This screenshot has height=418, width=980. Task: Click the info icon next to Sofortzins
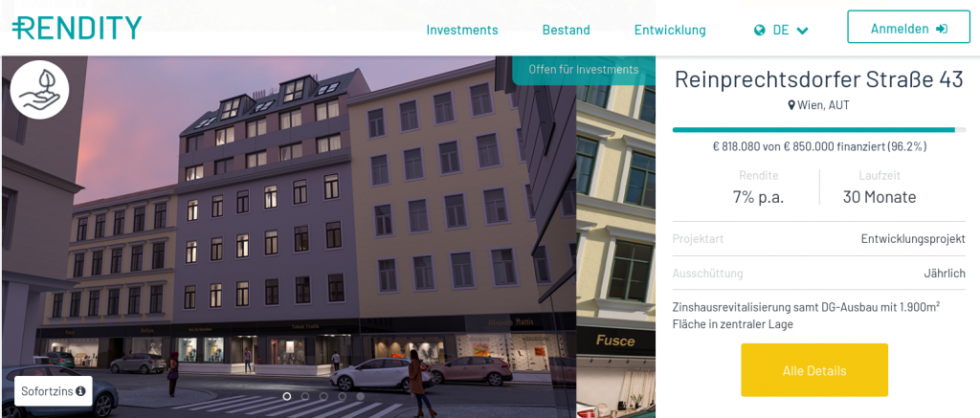pyautogui.click(x=80, y=392)
